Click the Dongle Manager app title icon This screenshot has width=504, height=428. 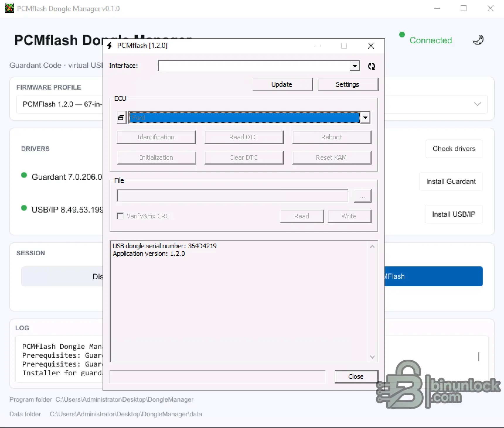click(9, 8)
